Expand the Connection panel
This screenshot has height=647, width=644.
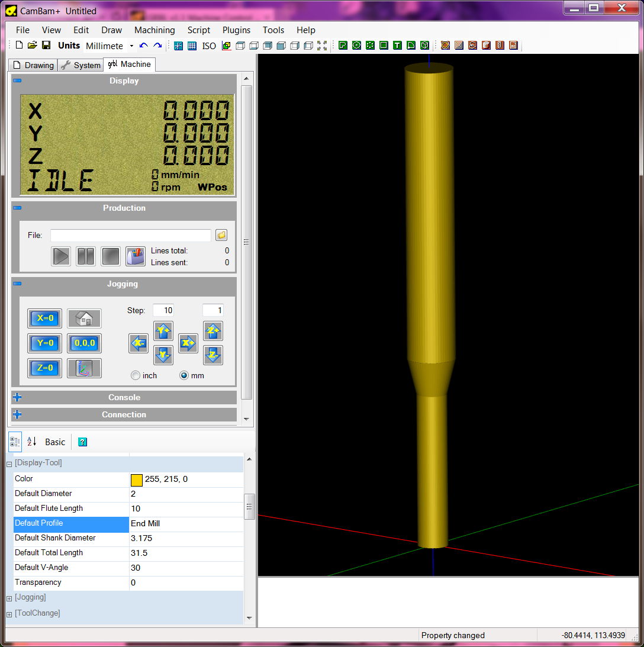coord(17,414)
